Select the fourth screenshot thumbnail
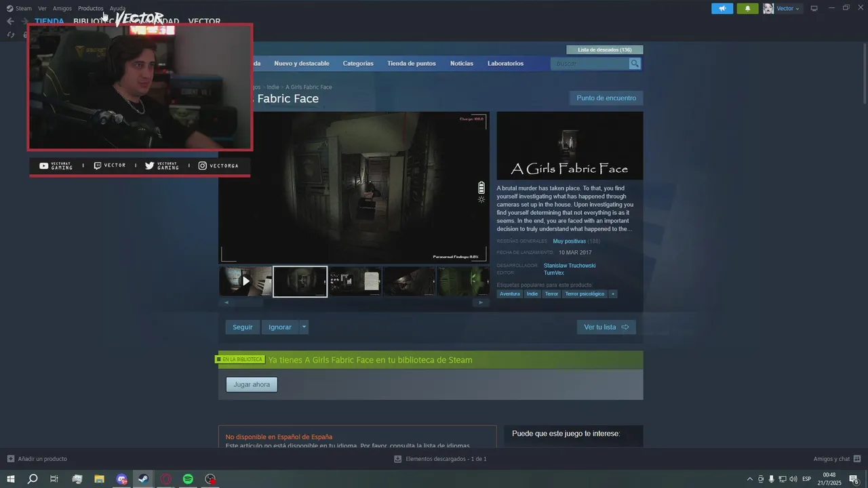868x488 pixels. point(410,281)
